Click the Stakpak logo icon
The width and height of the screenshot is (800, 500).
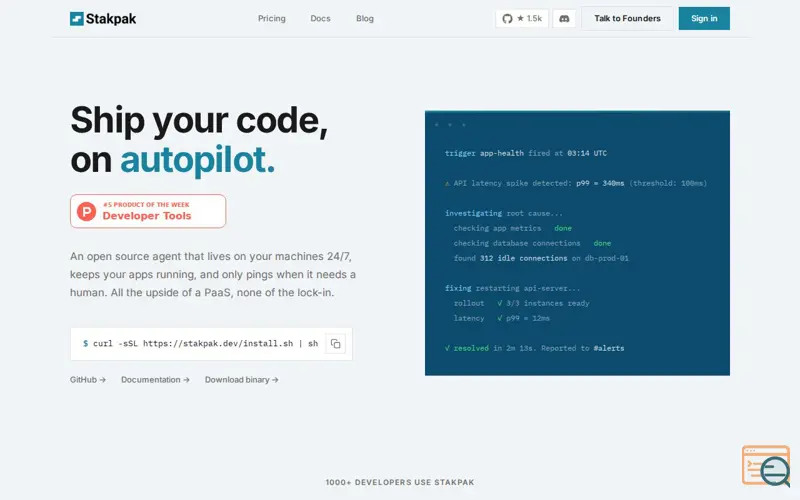point(77,19)
